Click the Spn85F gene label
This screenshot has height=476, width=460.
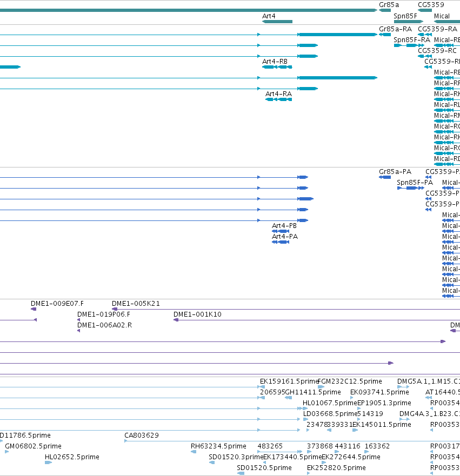pyautogui.click(x=405, y=16)
